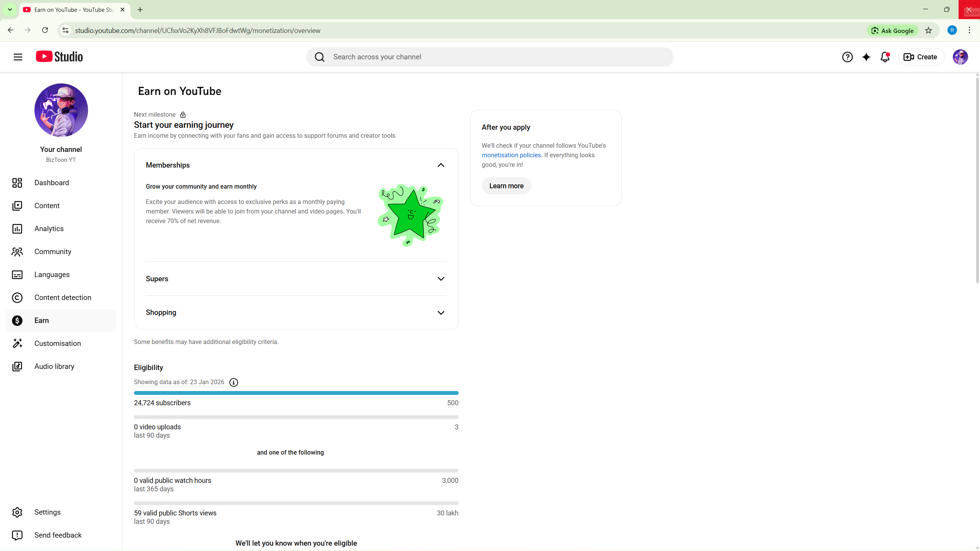Open Content detection in sidebar
This screenshot has height=551, width=980.
coord(63,297)
